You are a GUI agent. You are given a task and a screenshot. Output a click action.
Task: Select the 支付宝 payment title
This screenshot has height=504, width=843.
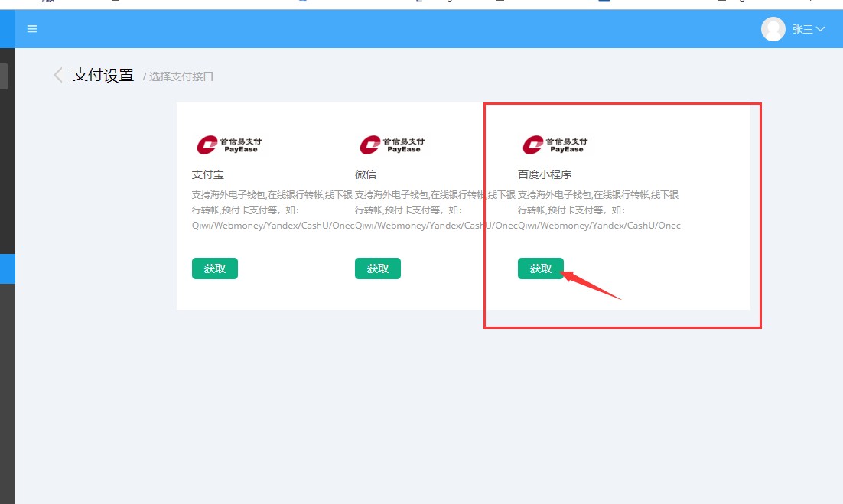pyautogui.click(x=207, y=174)
